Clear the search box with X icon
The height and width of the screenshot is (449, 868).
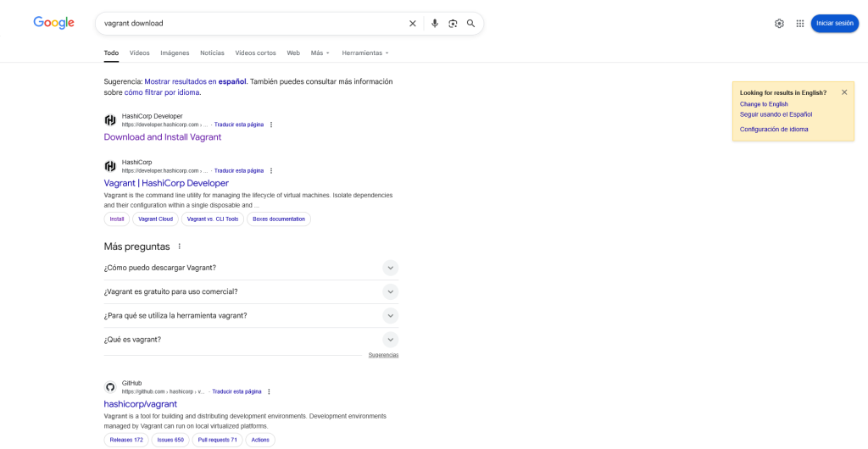pos(413,24)
